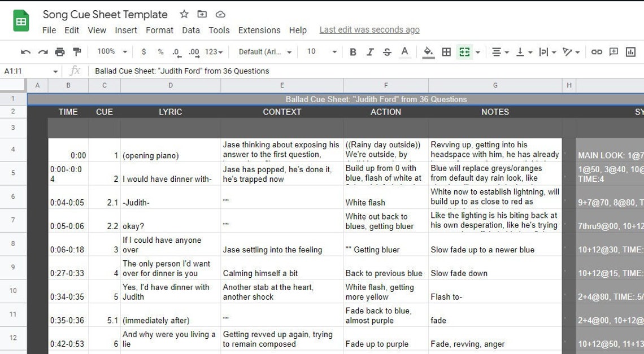
Task: Insert a link with the link icon
Action: pyautogui.click(x=596, y=51)
